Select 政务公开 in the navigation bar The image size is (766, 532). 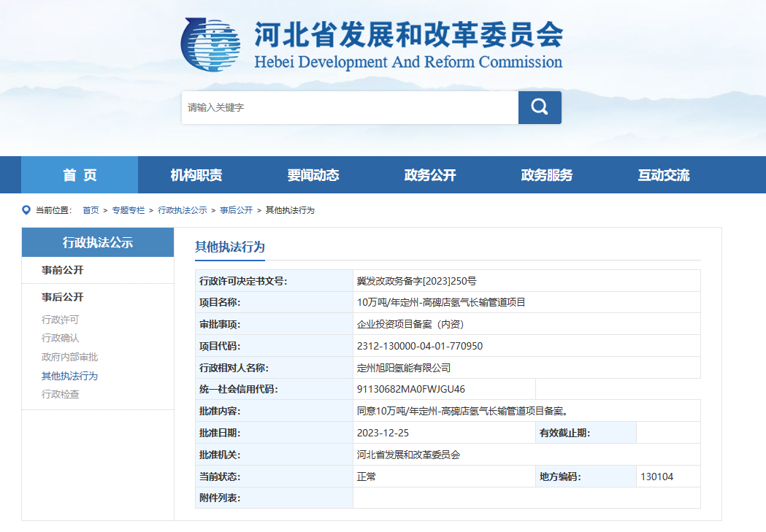[x=430, y=175]
